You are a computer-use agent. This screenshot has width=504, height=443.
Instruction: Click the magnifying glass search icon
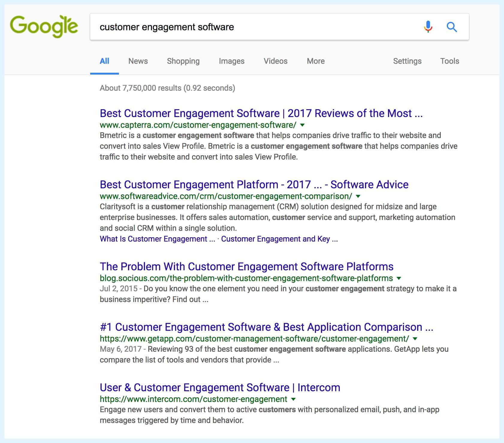click(x=452, y=27)
